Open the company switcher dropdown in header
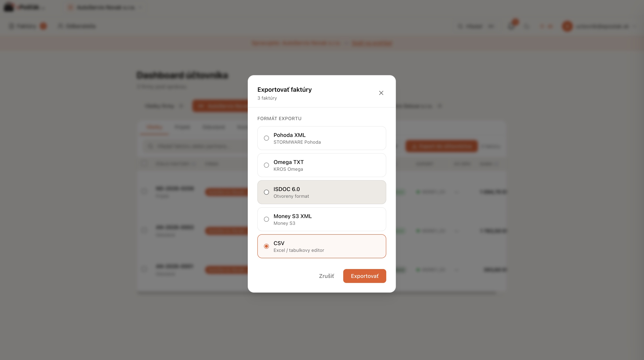The height and width of the screenshot is (360, 644). [x=105, y=8]
